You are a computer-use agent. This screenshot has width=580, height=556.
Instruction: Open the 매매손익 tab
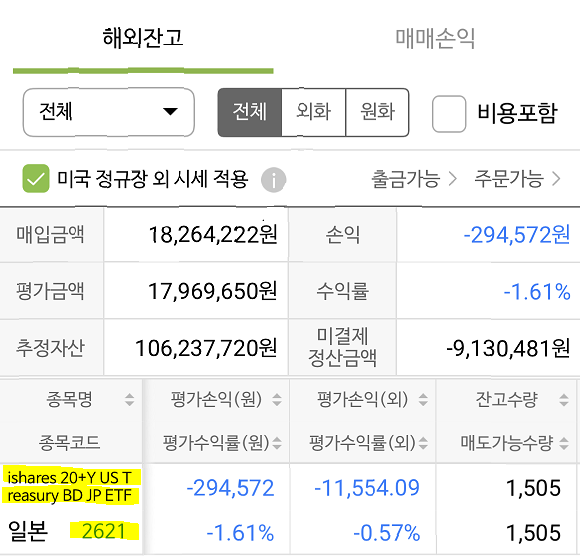(x=435, y=38)
